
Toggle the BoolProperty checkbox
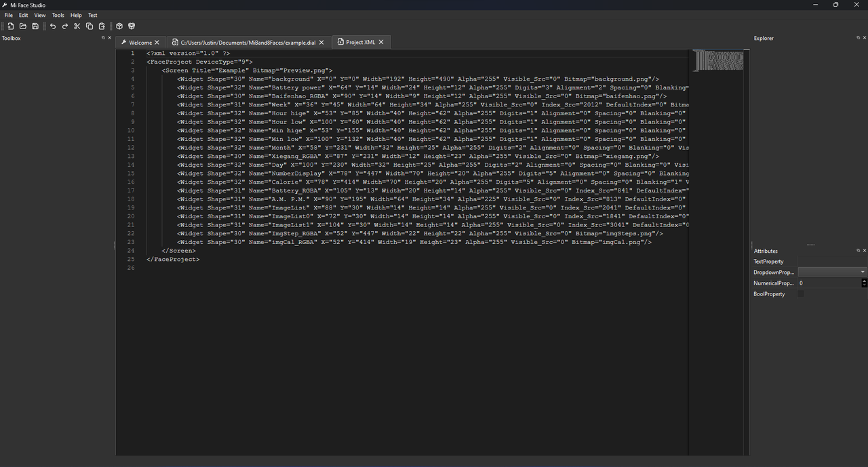click(x=801, y=294)
